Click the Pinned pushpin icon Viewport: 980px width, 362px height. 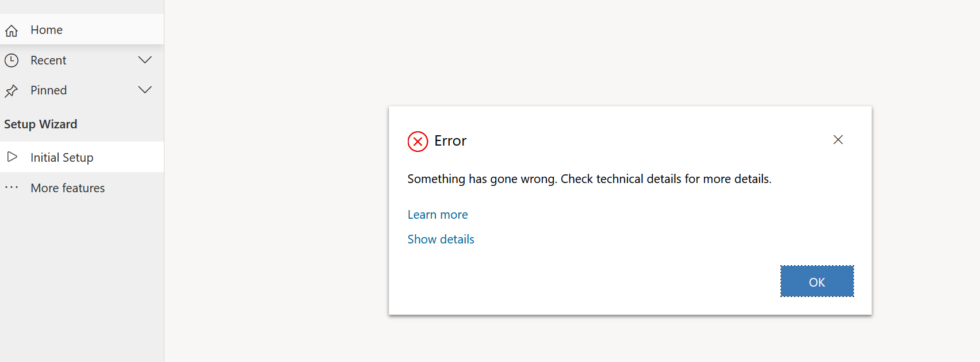point(12,90)
